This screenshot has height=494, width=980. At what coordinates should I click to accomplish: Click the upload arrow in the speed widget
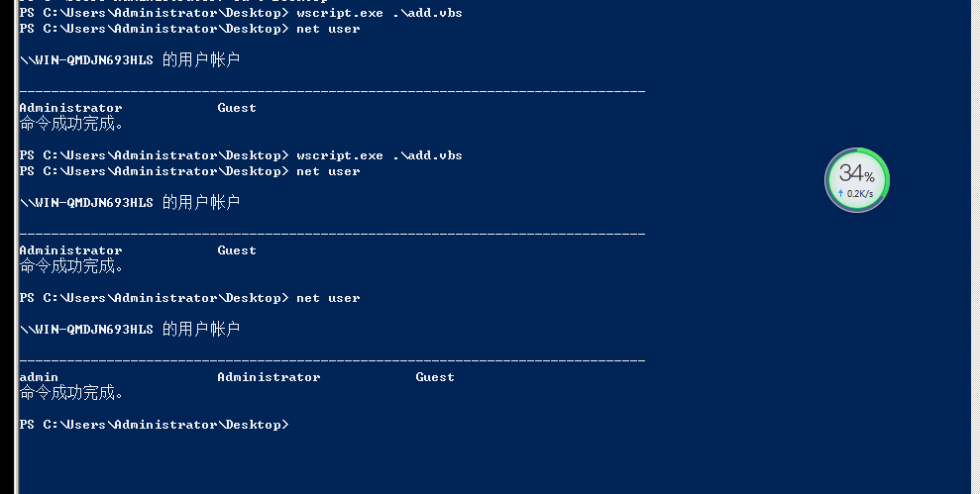tap(841, 194)
